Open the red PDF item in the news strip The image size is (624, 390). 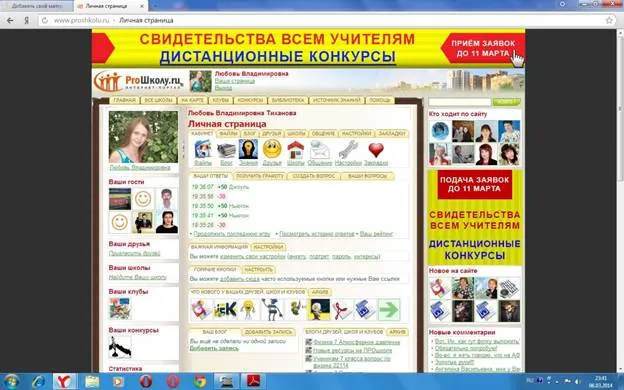(342, 310)
